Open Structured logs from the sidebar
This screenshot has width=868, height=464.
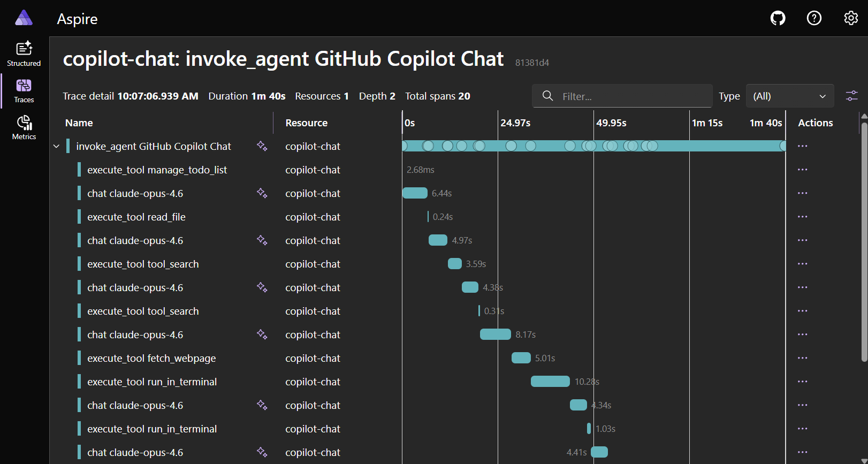tap(24, 54)
